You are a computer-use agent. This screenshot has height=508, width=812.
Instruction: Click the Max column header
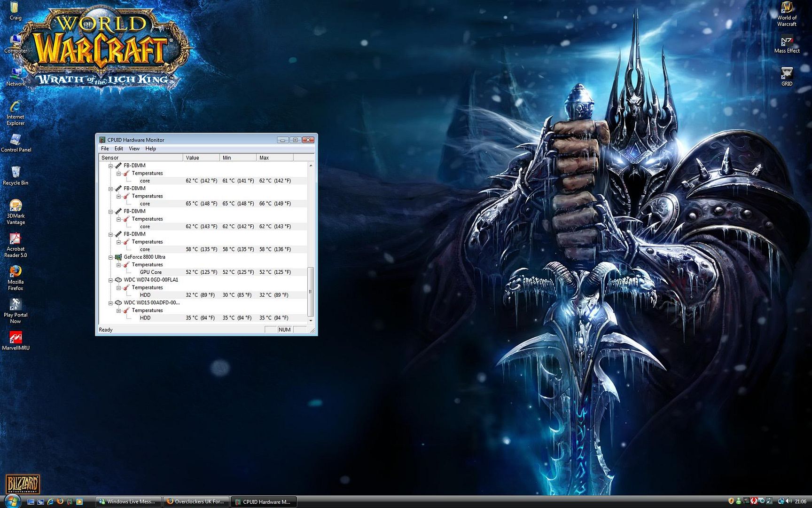tap(275, 158)
